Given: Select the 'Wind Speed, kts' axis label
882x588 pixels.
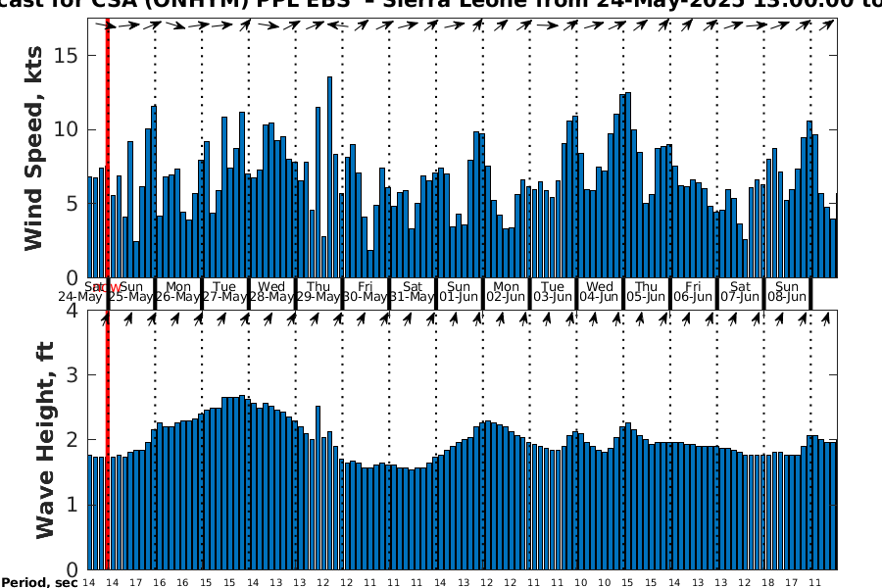Looking at the screenshot, I should click(33, 149).
